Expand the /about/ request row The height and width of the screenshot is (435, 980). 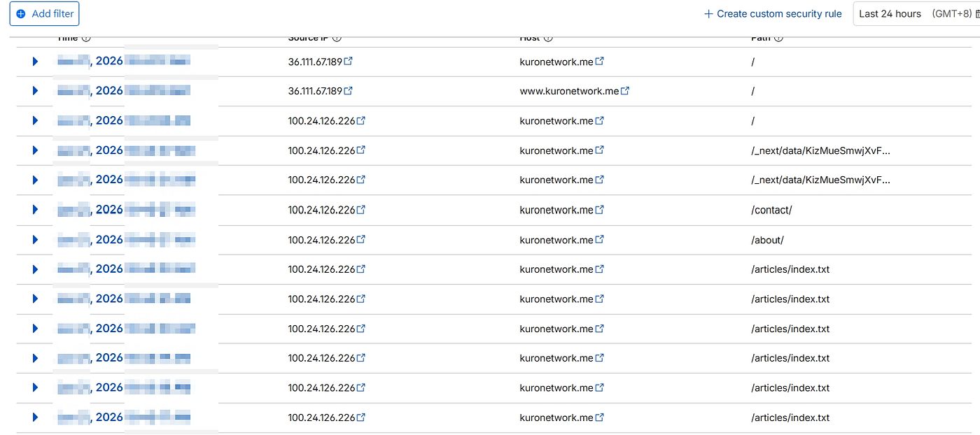click(35, 240)
